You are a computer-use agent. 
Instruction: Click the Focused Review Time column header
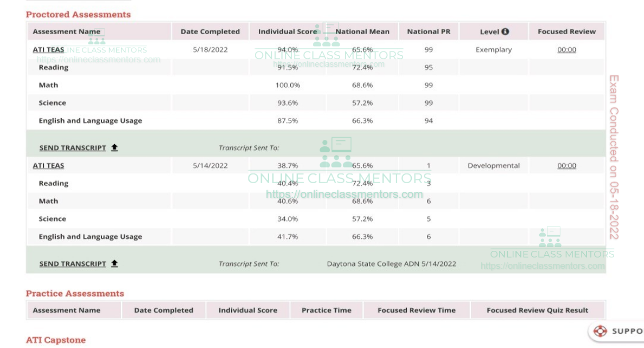pos(416,311)
